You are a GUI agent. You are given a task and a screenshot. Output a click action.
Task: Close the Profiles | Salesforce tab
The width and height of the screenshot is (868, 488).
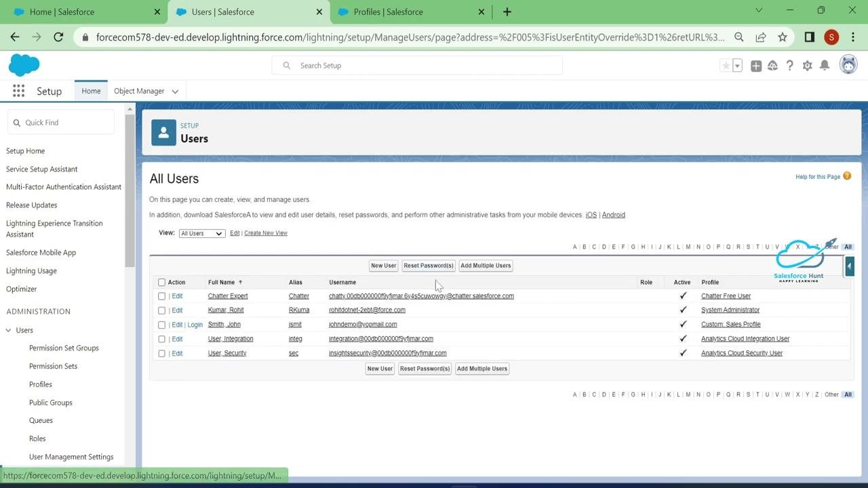pyautogui.click(x=481, y=12)
